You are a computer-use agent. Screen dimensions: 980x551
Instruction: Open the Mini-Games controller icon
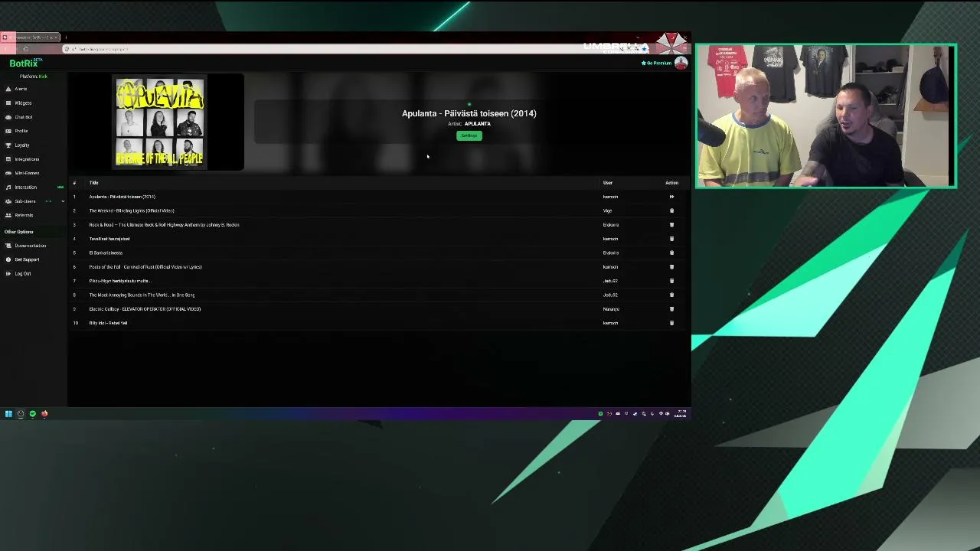point(8,173)
